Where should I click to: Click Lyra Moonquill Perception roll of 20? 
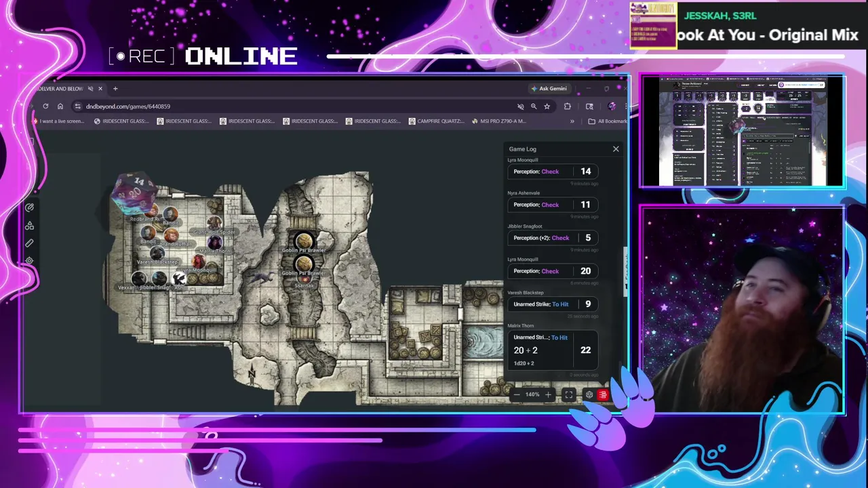tap(553, 271)
